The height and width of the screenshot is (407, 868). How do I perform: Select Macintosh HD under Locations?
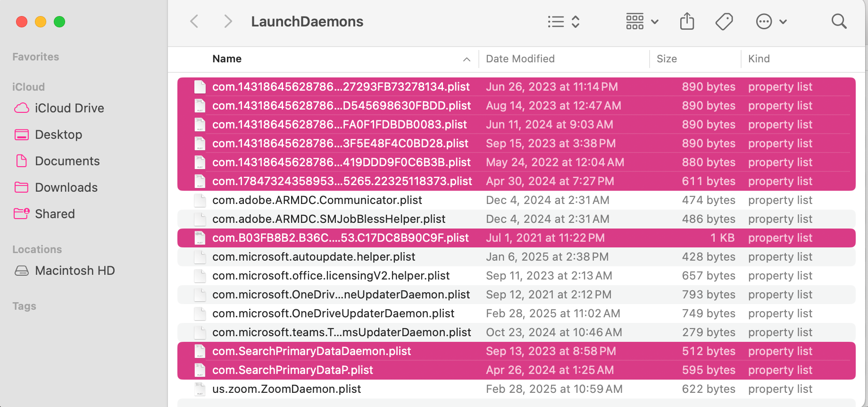[x=75, y=271]
